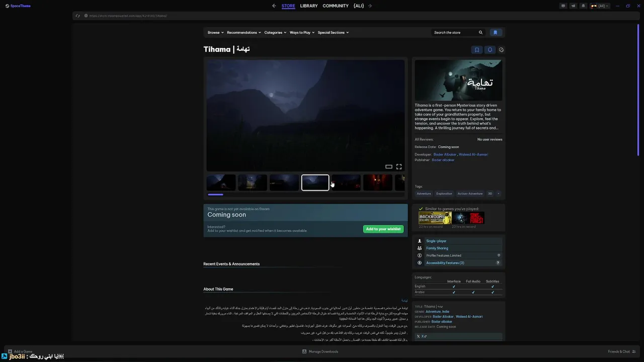
Task: Click the 3D tag
Action: pyautogui.click(x=490, y=194)
